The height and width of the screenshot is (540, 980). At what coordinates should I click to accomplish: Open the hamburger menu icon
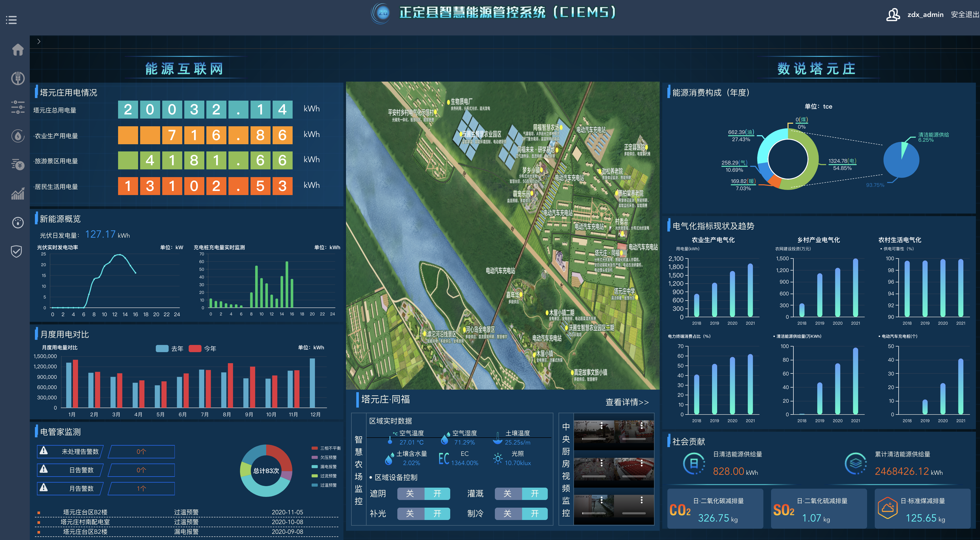tap(11, 20)
